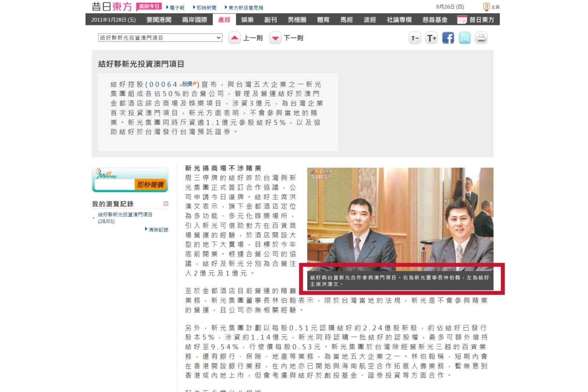Click the 返回今日 button

pos(149,7)
